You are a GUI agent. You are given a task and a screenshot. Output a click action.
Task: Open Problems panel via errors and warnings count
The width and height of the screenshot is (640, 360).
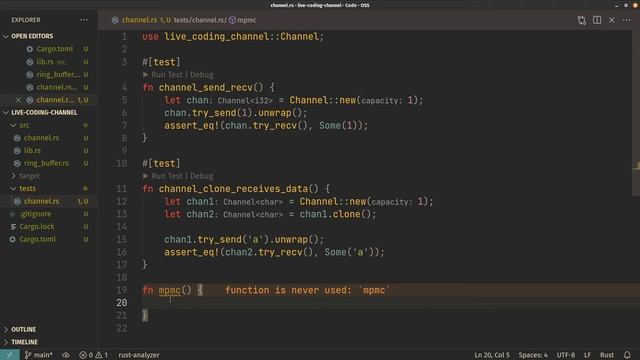pyautogui.click(x=93, y=355)
